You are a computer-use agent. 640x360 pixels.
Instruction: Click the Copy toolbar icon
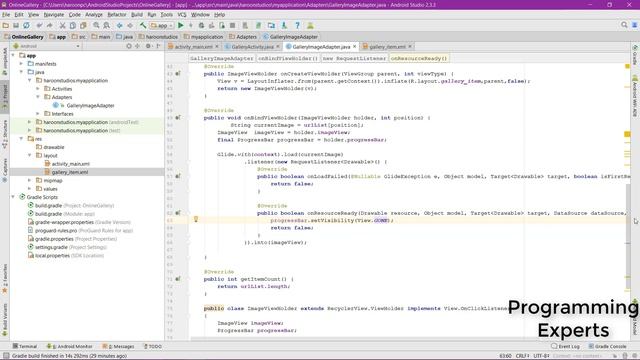coord(73,25)
